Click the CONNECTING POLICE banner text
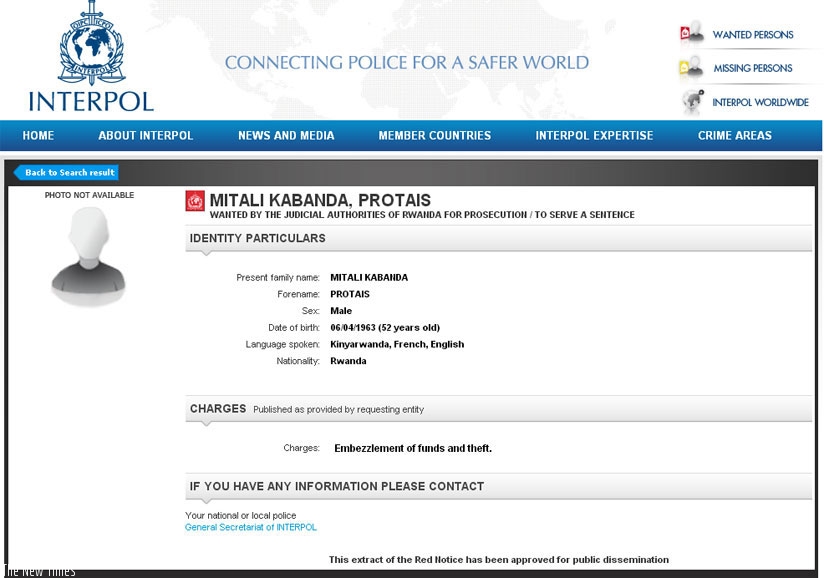Image resolution: width=824 pixels, height=578 pixels. click(408, 62)
